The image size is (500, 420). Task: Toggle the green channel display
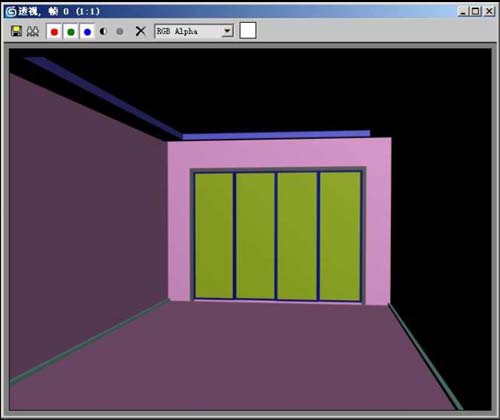coord(71,32)
